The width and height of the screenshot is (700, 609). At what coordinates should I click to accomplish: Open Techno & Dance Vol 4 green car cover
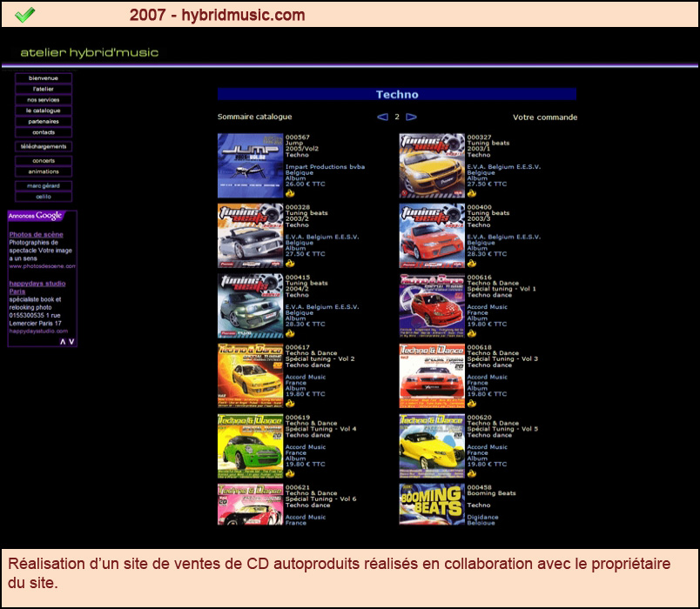tap(250, 445)
